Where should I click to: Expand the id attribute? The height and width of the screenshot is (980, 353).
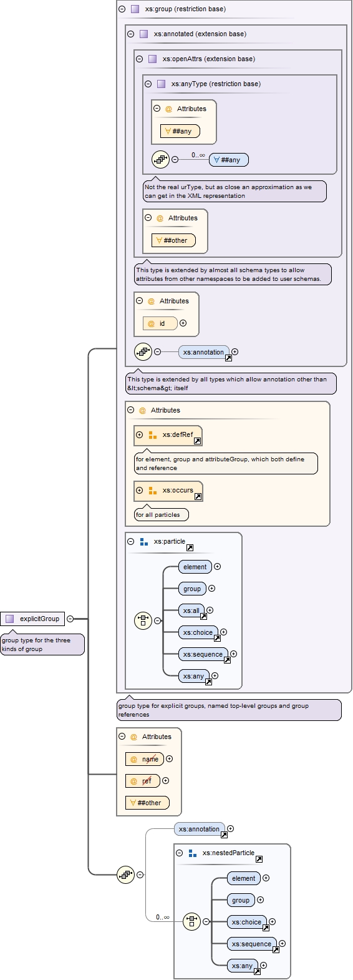[183, 323]
